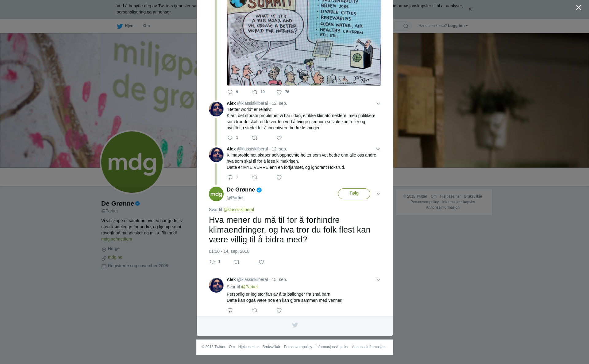Go to Hjem in top navigation

[x=126, y=26]
